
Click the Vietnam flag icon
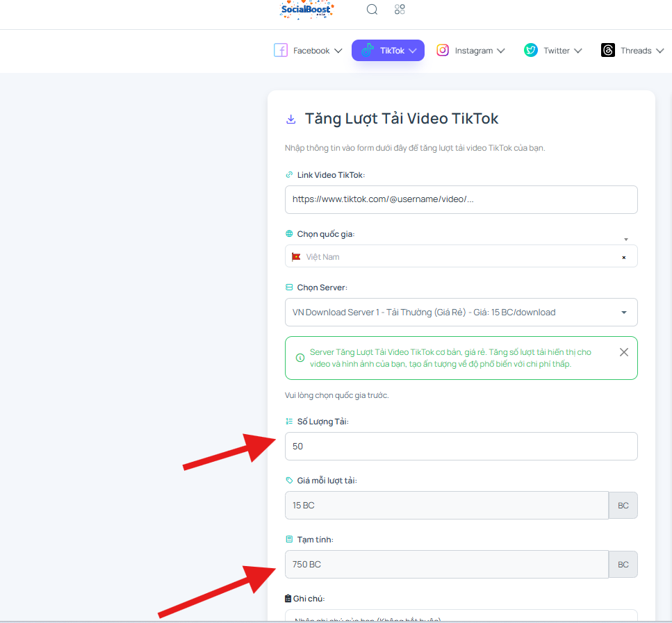pos(296,257)
